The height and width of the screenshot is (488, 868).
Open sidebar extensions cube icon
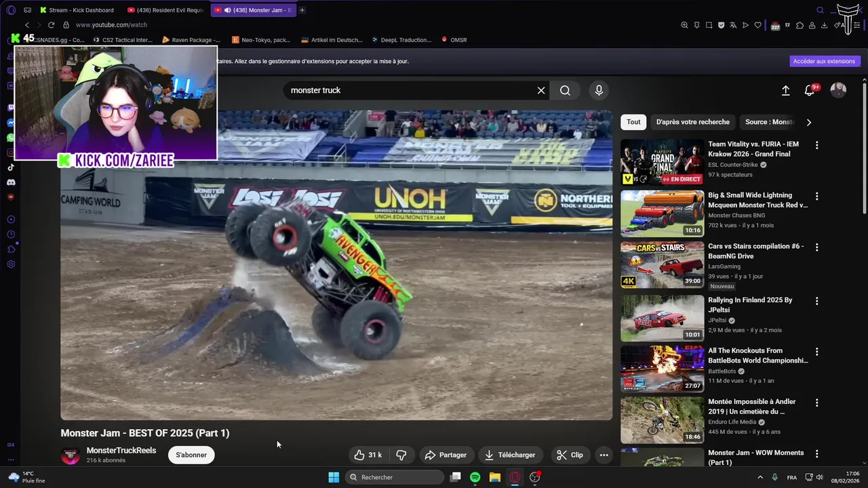point(11,249)
